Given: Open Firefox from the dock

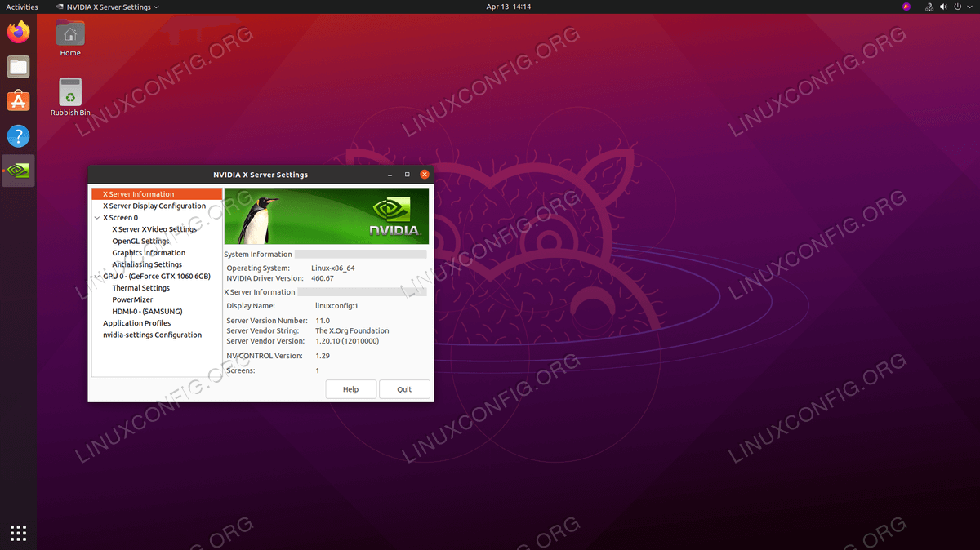Looking at the screenshot, I should tap(18, 33).
